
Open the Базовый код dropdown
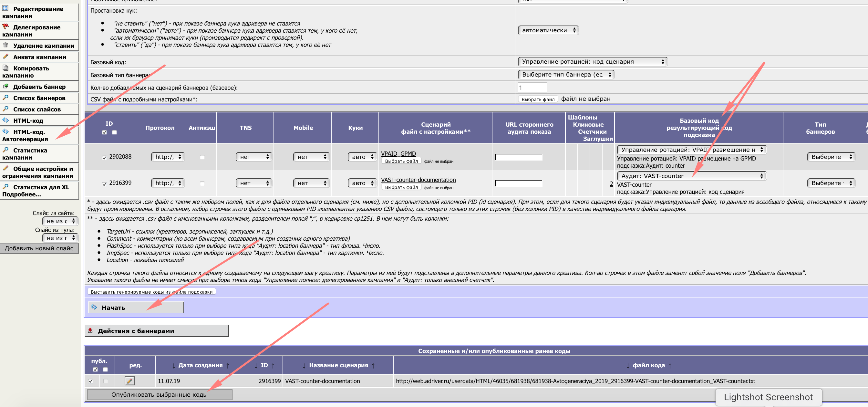593,62
